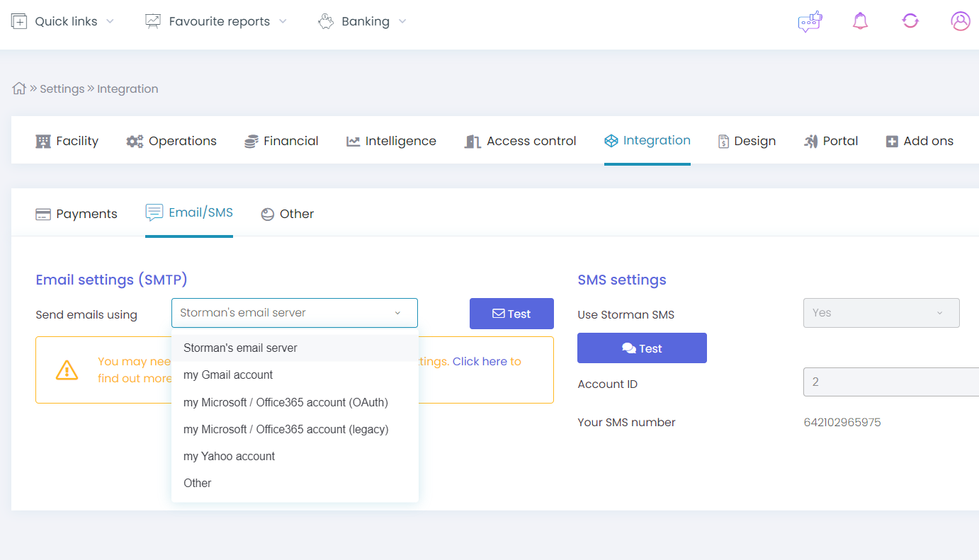
Task: Choose my Gmail account option
Action: click(x=295, y=375)
